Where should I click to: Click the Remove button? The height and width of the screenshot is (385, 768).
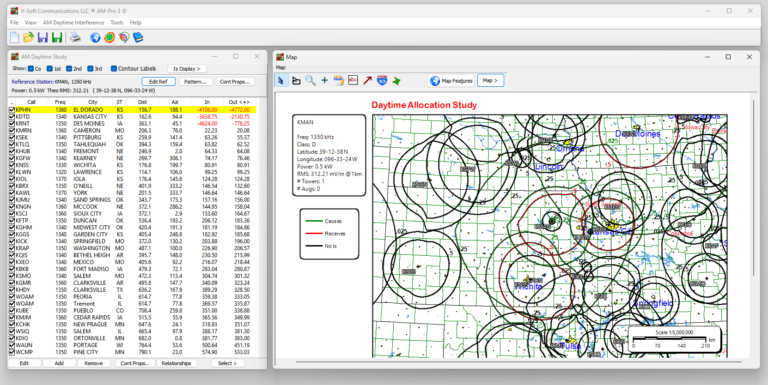[93, 363]
